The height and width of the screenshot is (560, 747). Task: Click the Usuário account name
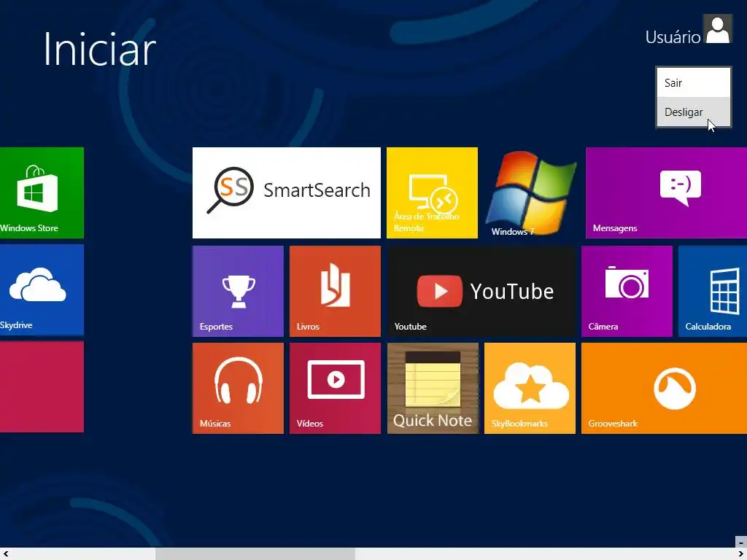pos(673,37)
